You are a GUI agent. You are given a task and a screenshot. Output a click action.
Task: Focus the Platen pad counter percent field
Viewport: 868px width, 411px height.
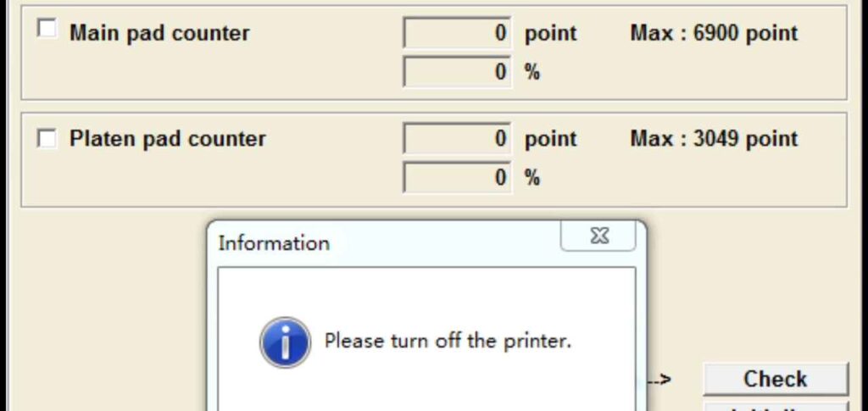[x=458, y=177]
